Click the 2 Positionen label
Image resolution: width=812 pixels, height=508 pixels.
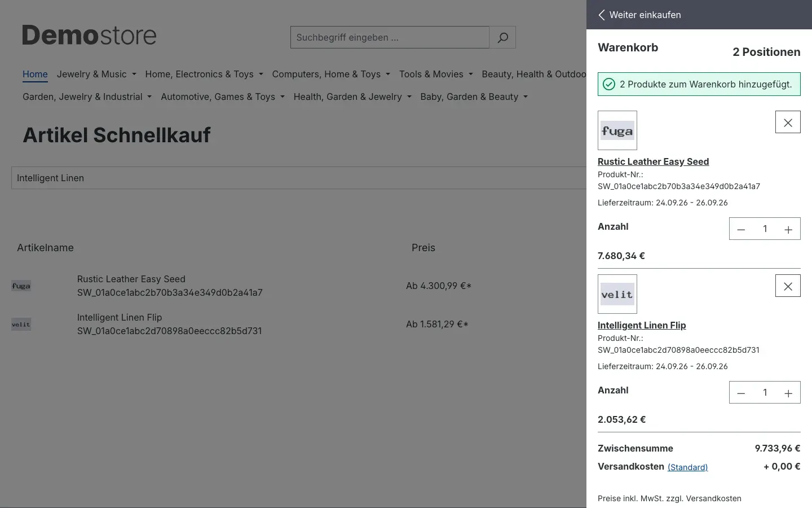coord(766,52)
